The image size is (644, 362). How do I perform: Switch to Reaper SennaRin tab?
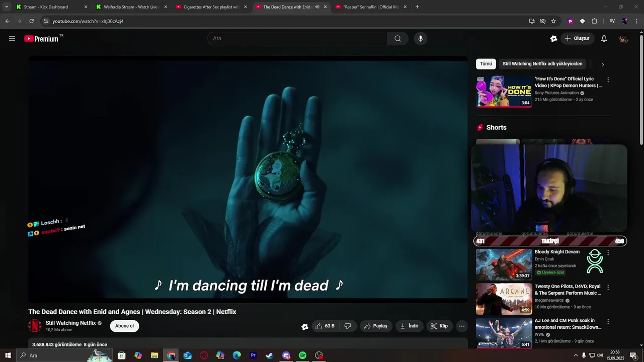point(370,7)
